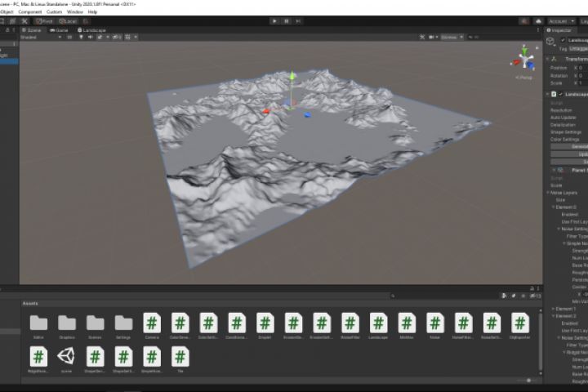Pause the game with the Pause button
The width and height of the screenshot is (588, 392).
286,21
